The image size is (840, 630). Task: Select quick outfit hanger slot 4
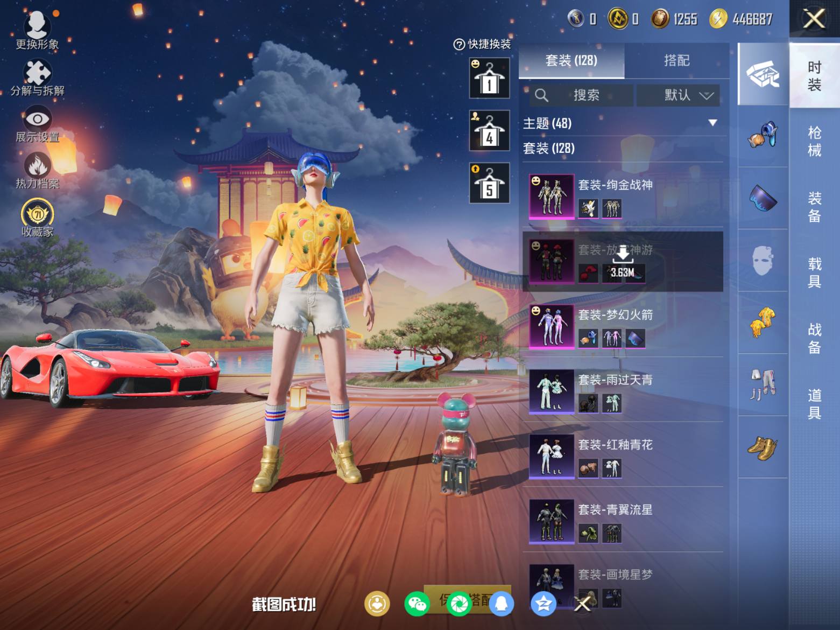click(x=489, y=130)
